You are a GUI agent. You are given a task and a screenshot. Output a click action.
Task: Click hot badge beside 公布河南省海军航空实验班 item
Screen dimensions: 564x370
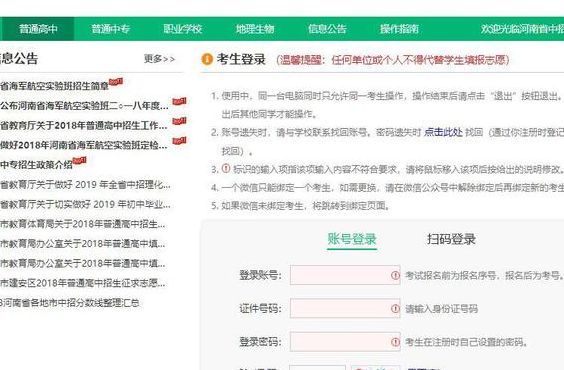click(179, 101)
